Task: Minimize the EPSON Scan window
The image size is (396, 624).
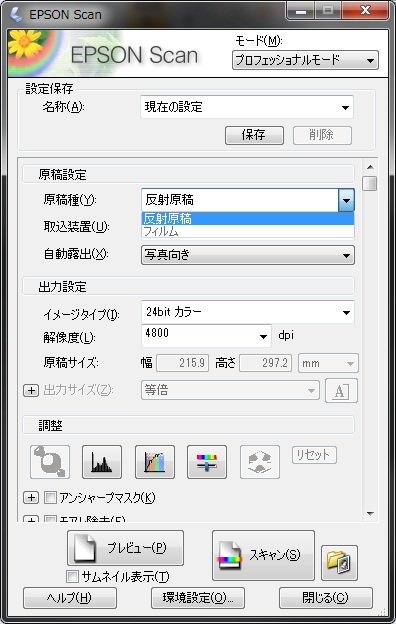Action: pyautogui.click(x=301, y=11)
